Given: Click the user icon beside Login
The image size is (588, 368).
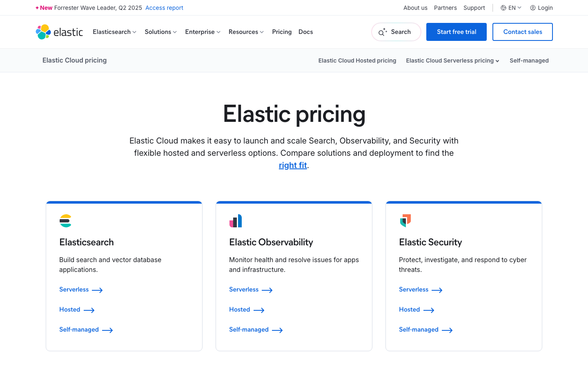Looking at the screenshot, I should point(533,8).
